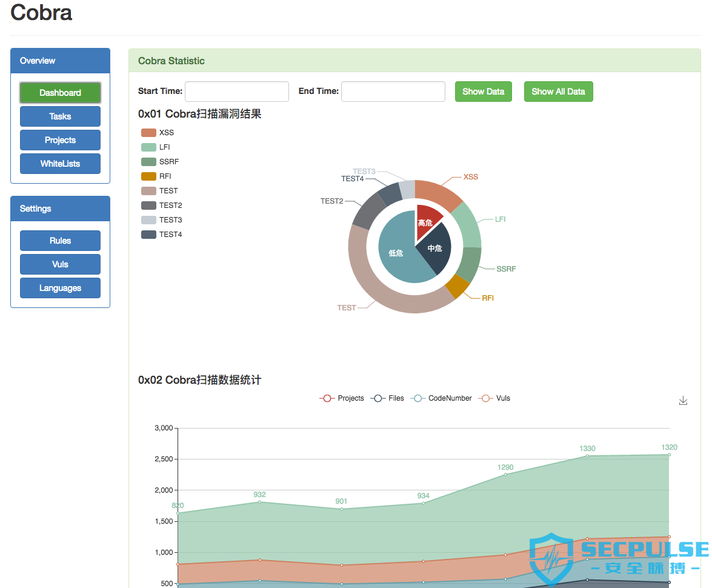Click the TEST3 ring segment

(x=407, y=190)
